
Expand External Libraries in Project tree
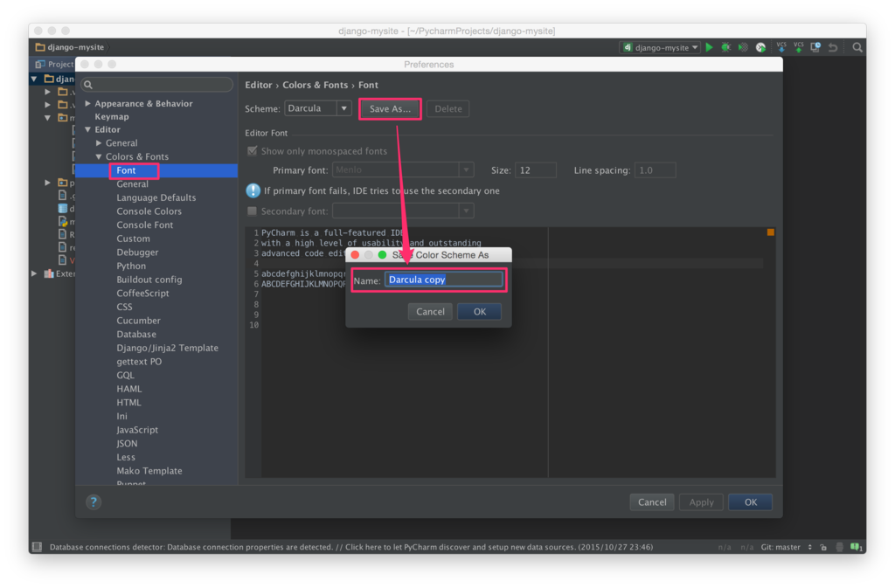point(34,273)
